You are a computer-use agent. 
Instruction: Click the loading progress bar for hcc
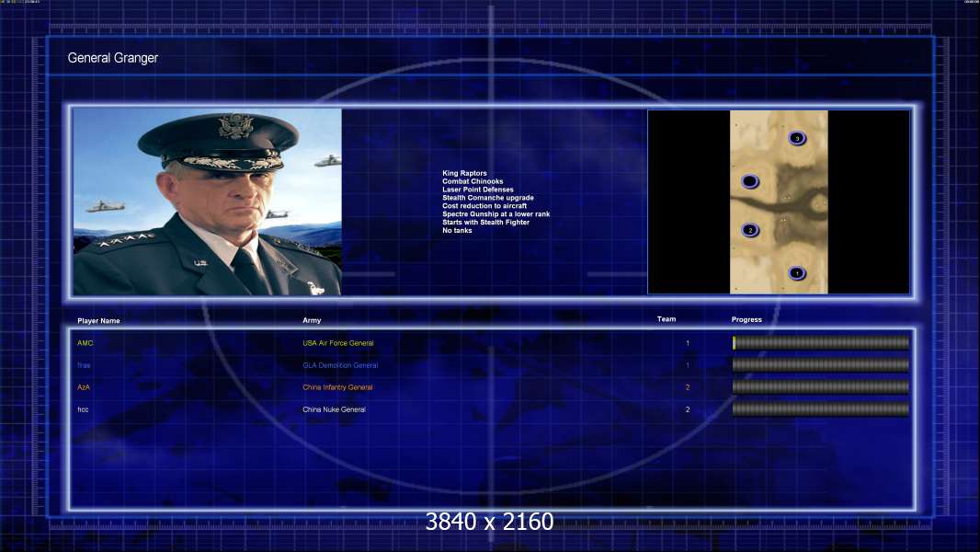(x=821, y=409)
